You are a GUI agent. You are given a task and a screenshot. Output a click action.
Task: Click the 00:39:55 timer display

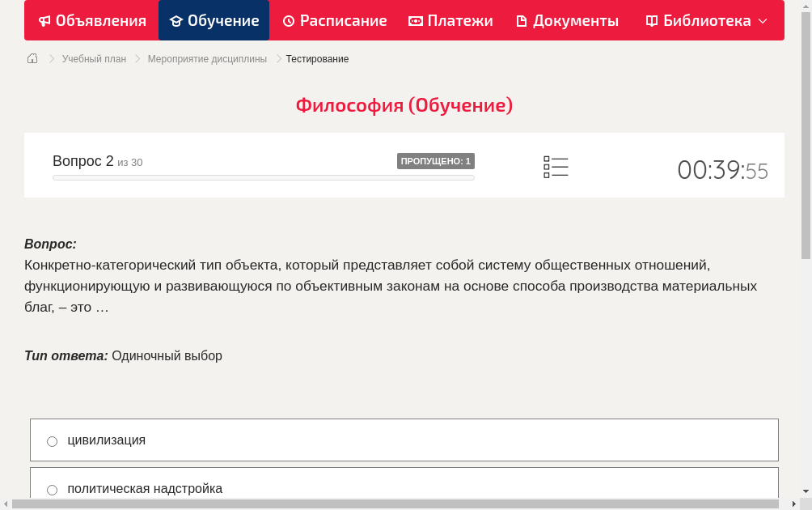point(722,170)
